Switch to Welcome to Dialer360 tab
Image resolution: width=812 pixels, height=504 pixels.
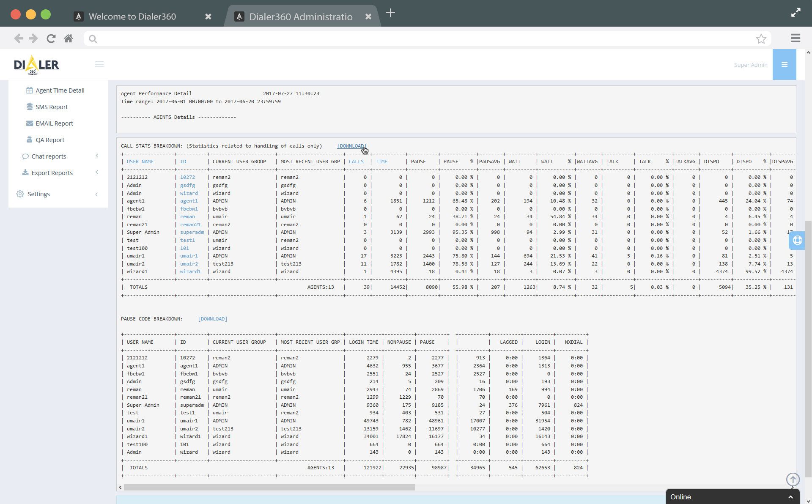132,16
